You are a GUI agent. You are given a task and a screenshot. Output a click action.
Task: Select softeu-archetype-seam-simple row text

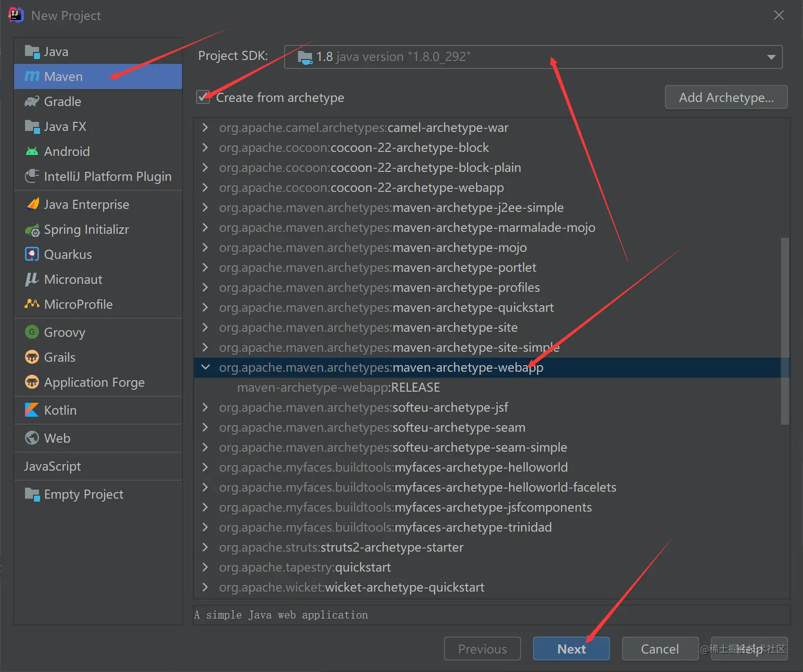click(393, 447)
